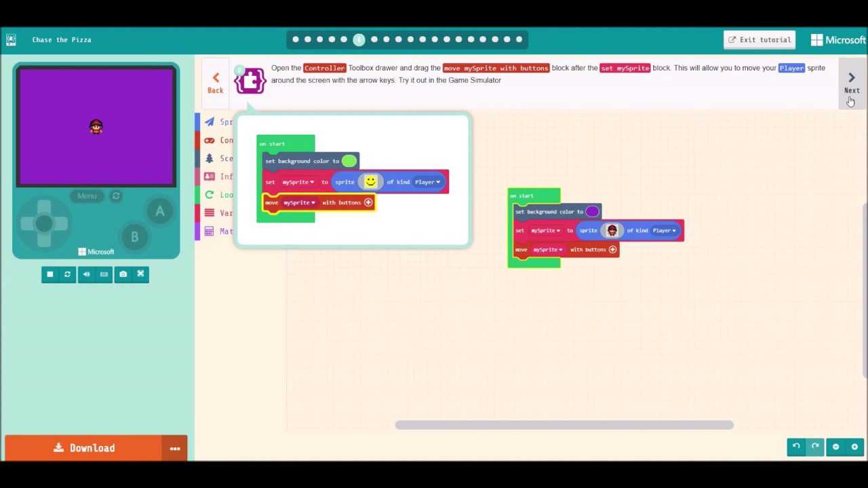Image resolution: width=868 pixels, height=488 pixels.
Task: Toggle the simulator keyboard controls
Action: pyautogui.click(x=103, y=274)
